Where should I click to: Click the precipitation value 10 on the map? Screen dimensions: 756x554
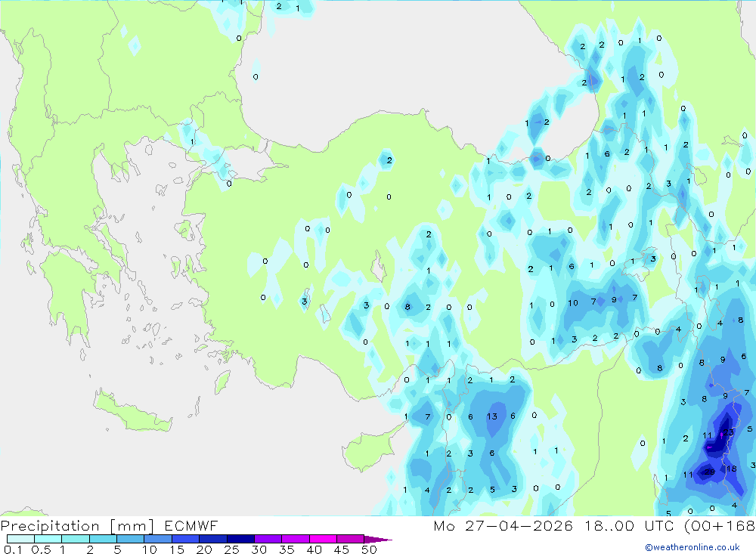point(573,303)
